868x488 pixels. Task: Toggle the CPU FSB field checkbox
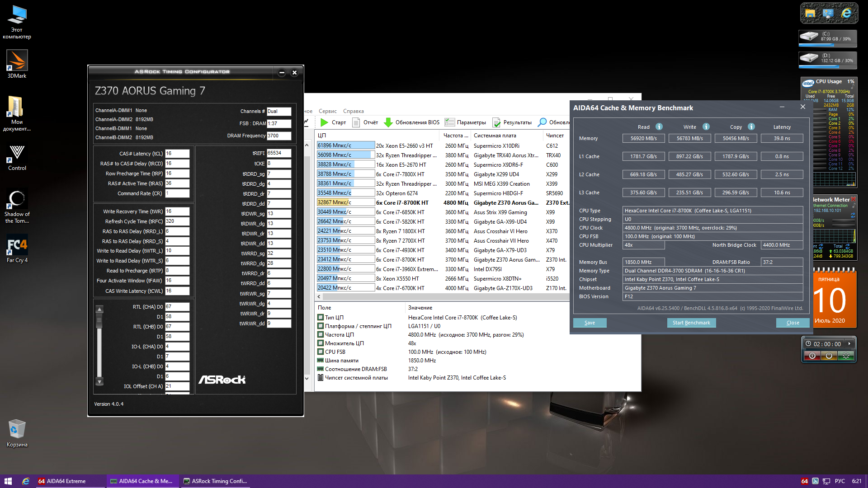coord(321,352)
